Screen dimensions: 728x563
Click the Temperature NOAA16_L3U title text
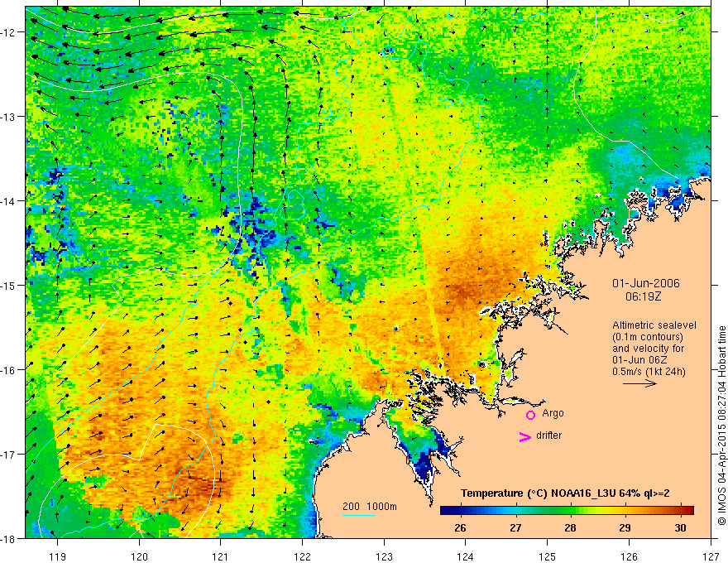tap(565, 493)
